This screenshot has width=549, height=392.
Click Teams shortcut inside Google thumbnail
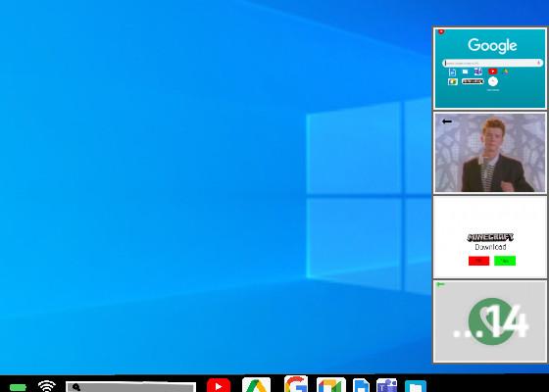tap(478, 72)
